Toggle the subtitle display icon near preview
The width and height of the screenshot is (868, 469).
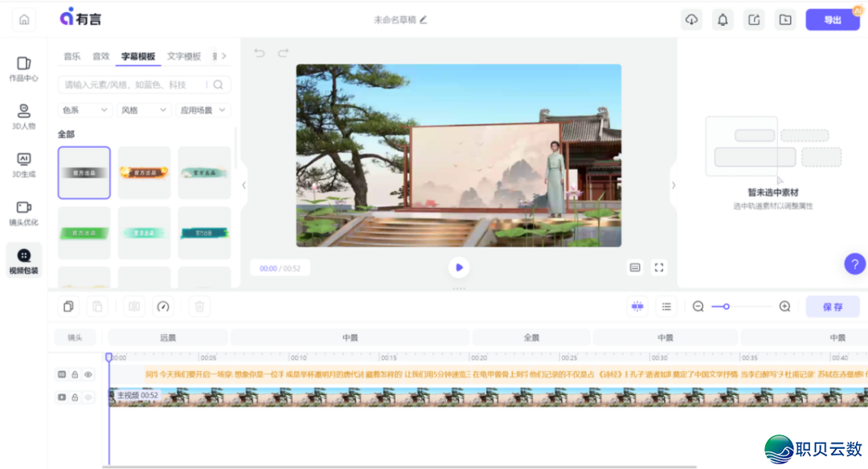point(634,267)
